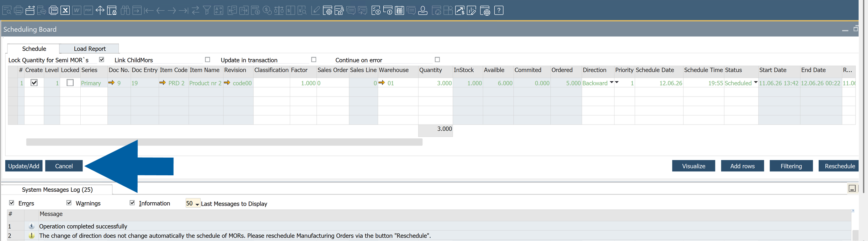
Task: Click the Send SMS toolbar icon
Action: pyautogui.click(x=42, y=11)
